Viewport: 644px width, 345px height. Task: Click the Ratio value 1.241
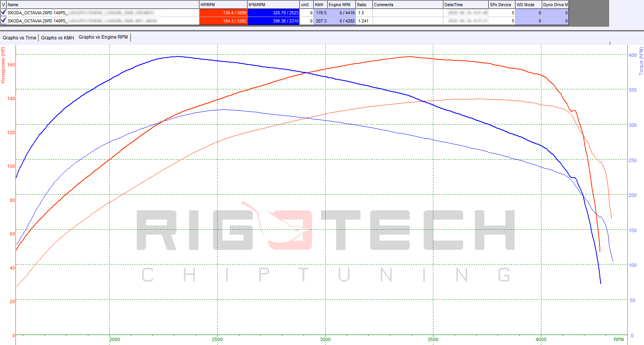click(x=364, y=21)
